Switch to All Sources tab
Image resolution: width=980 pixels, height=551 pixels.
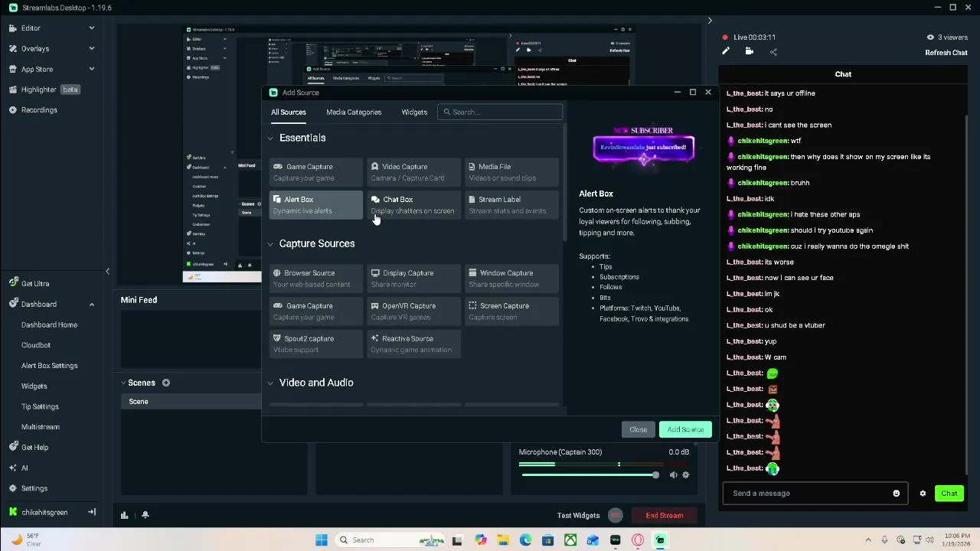(x=289, y=112)
